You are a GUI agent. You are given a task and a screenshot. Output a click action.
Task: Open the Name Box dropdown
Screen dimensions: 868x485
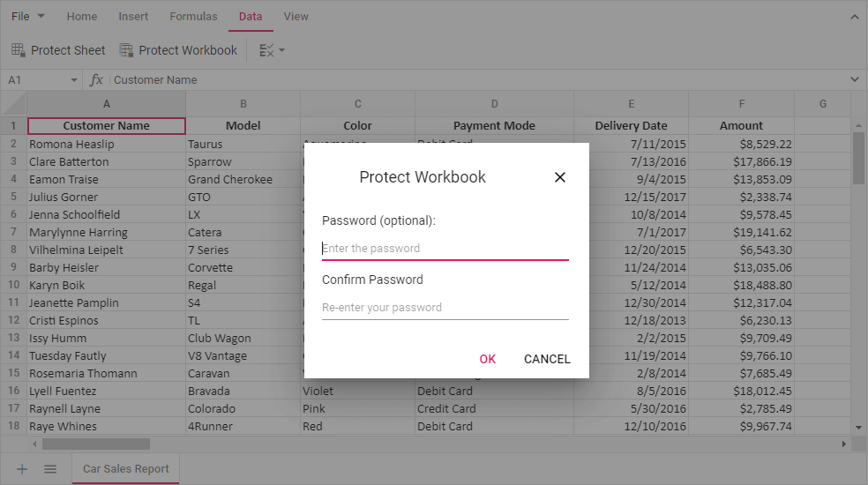click(x=74, y=80)
